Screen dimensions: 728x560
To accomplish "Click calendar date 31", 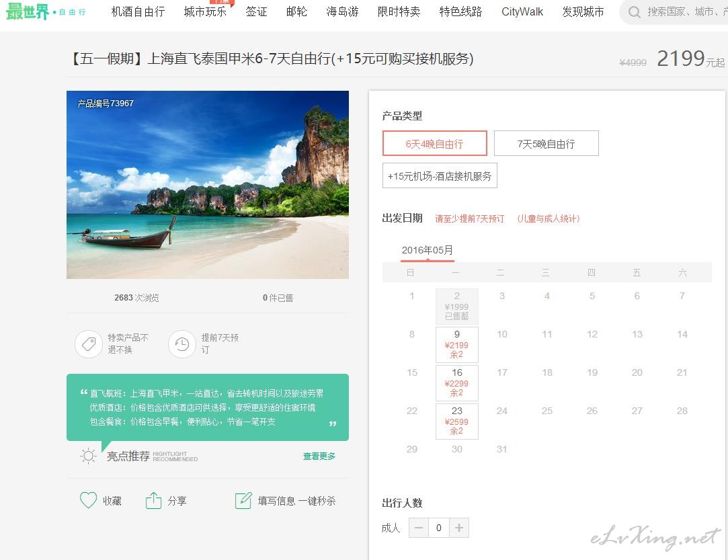I will pyautogui.click(x=502, y=449).
